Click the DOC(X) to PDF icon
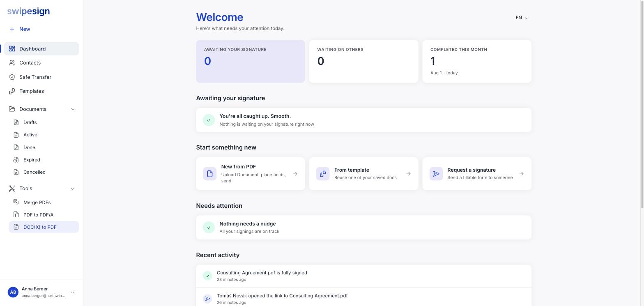 [x=16, y=227]
